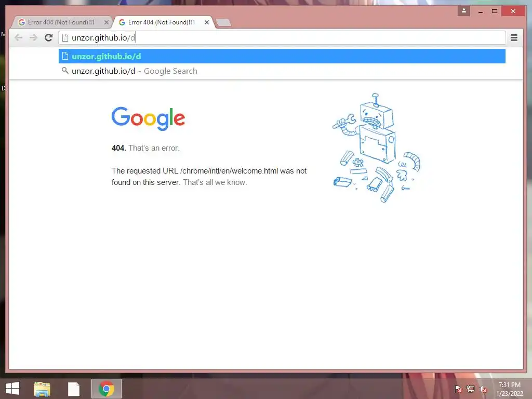Click the /chrome/intl/en/welcome.html URL text
The image size is (532, 399).
coord(229,170)
